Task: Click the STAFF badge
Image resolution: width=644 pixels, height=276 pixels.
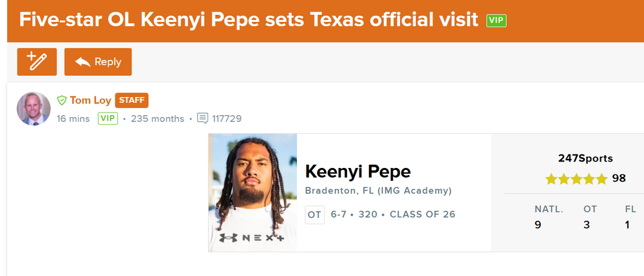Action: point(131,100)
